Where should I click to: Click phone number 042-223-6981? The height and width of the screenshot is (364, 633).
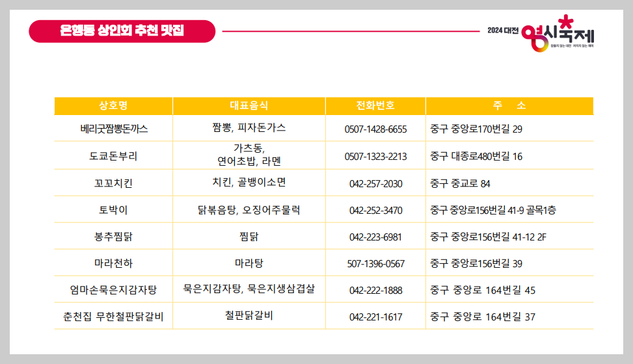tap(376, 237)
